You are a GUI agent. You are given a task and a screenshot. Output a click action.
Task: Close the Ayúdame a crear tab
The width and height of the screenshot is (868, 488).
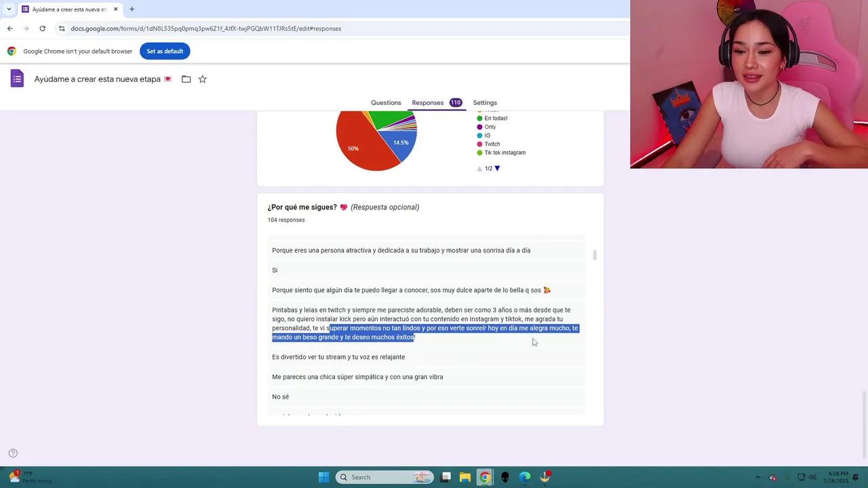pyautogui.click(x=115, y=9)
